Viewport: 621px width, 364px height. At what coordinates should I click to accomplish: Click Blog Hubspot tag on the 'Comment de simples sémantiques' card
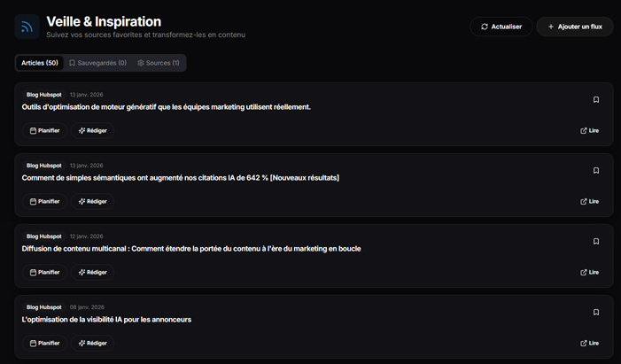click(x=44, y=166)
